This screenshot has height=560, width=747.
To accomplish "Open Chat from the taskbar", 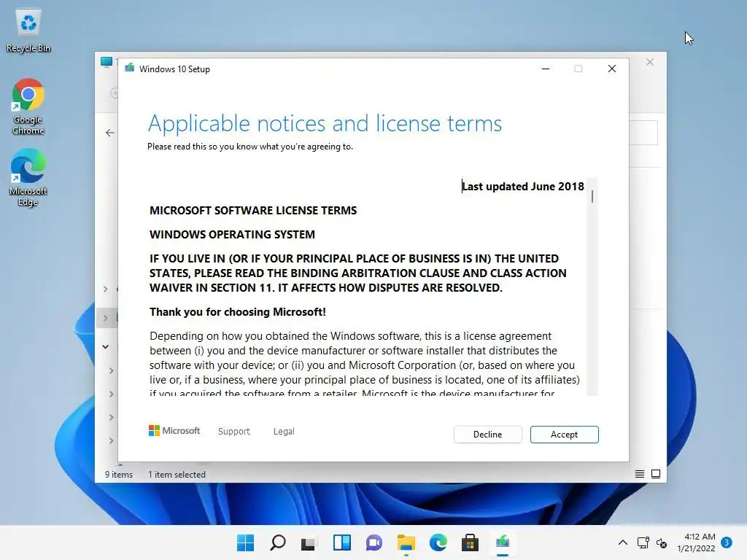I will (374, 542).
